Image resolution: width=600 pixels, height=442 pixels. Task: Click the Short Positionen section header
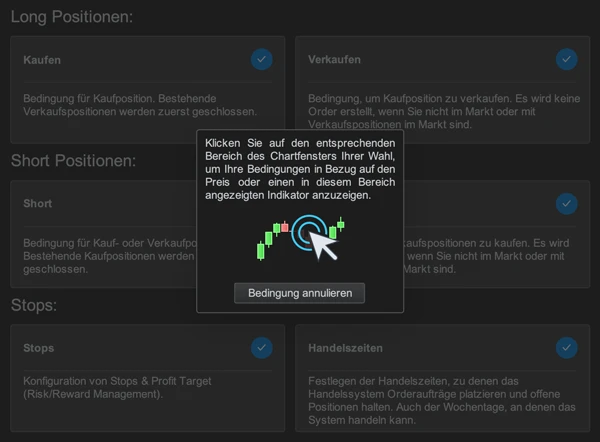[x=73, y=160]
